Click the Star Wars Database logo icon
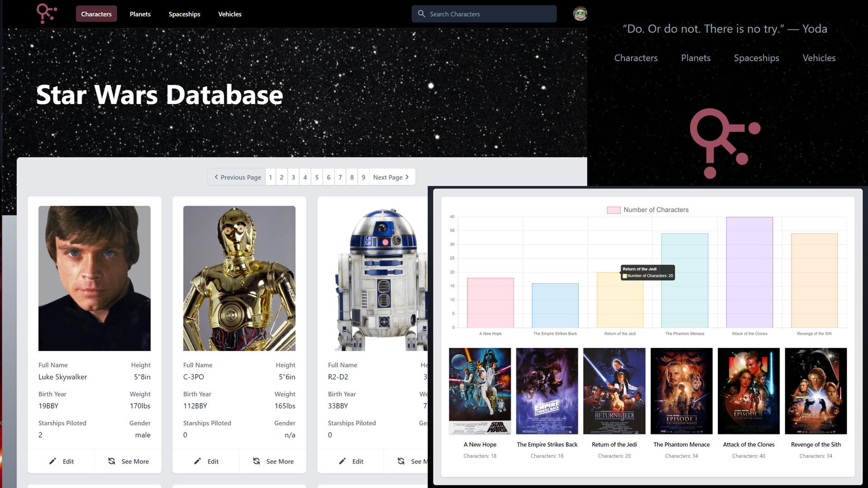868x488 pixels. pyautogui.click(x=47, y=14)
